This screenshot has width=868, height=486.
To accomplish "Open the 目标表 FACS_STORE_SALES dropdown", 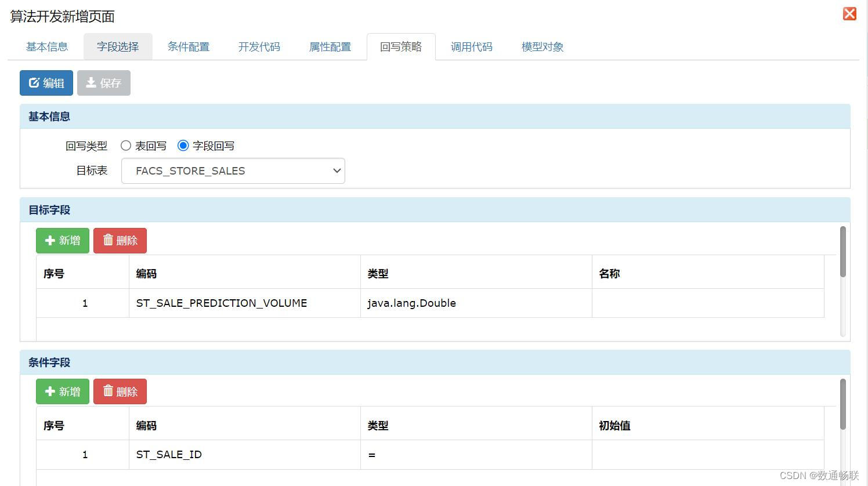I will [233, 171].
